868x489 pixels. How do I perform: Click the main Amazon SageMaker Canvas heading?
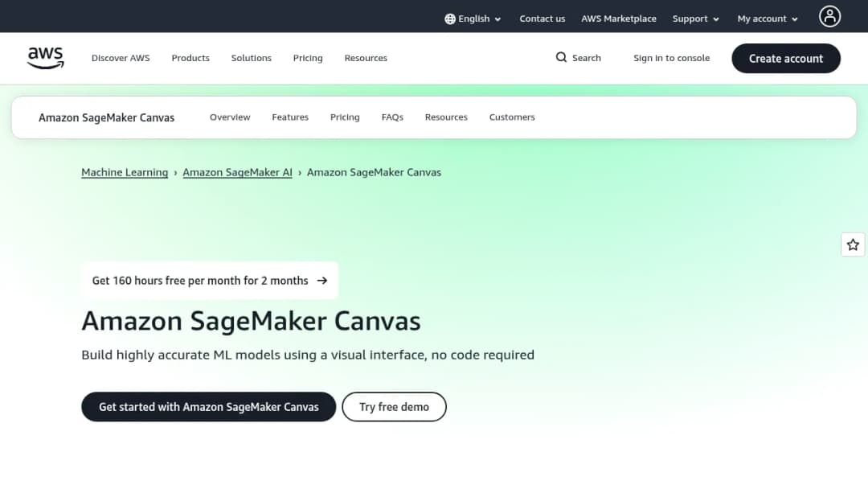252,321
